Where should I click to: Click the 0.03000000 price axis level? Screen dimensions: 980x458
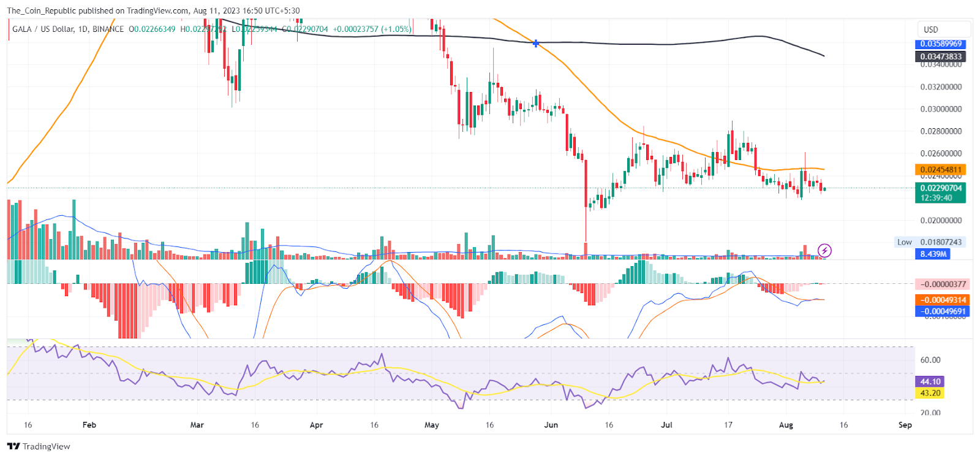(941, 109)
